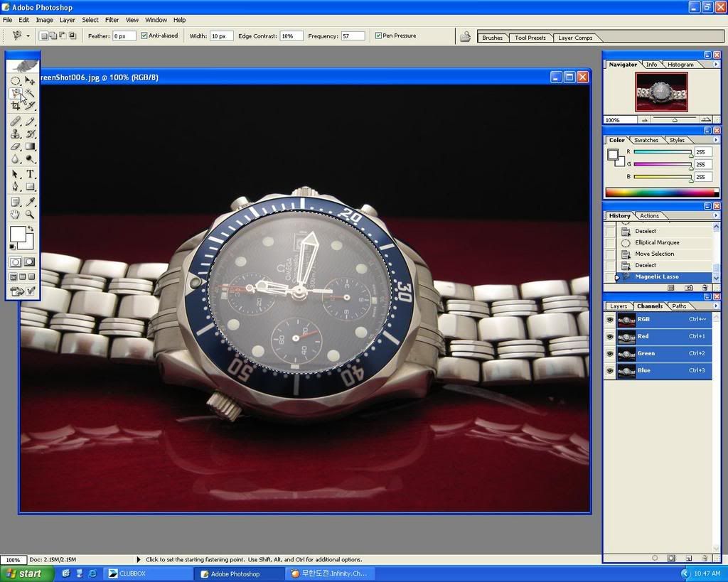The width and height of the screenshot is (728, 582).
Task: Open the Image menu
Action: tap(45, 20)
